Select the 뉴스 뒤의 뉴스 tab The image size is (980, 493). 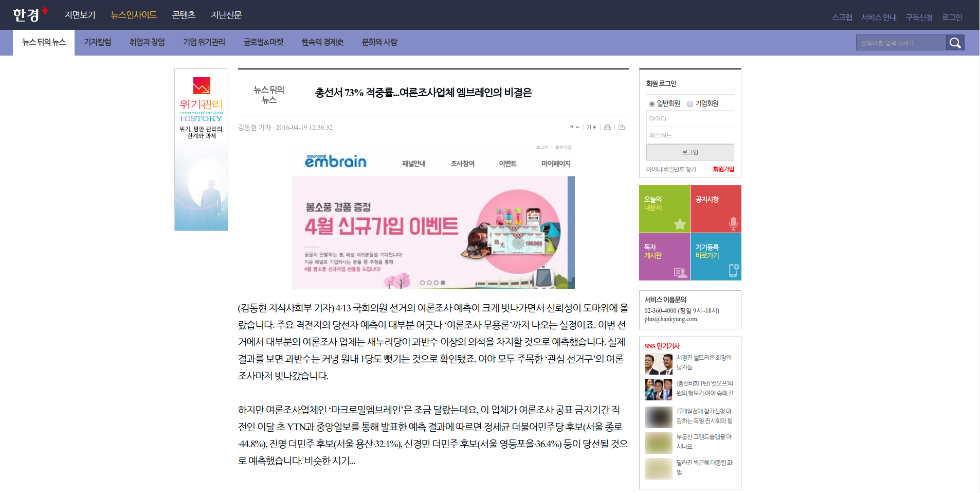point(44,42)
